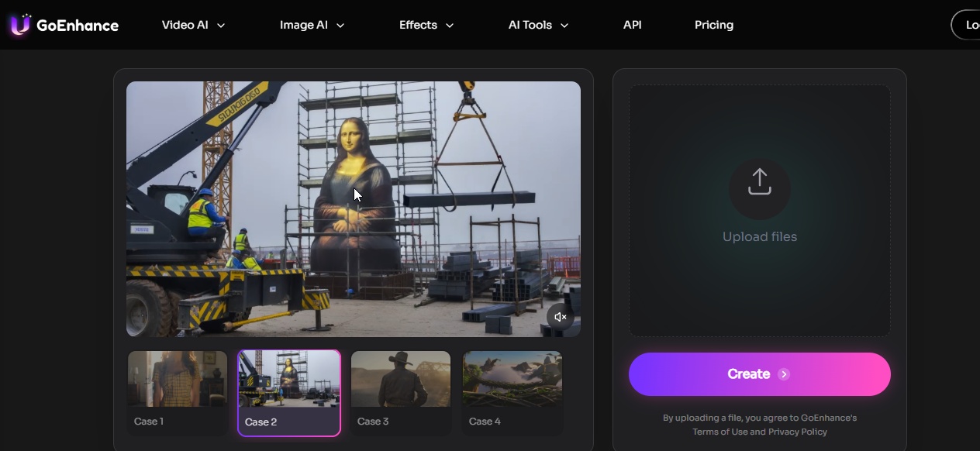Click the arrow icon on Create button
This screenshot has height=451, width=980.
click(x=784, y=374)
